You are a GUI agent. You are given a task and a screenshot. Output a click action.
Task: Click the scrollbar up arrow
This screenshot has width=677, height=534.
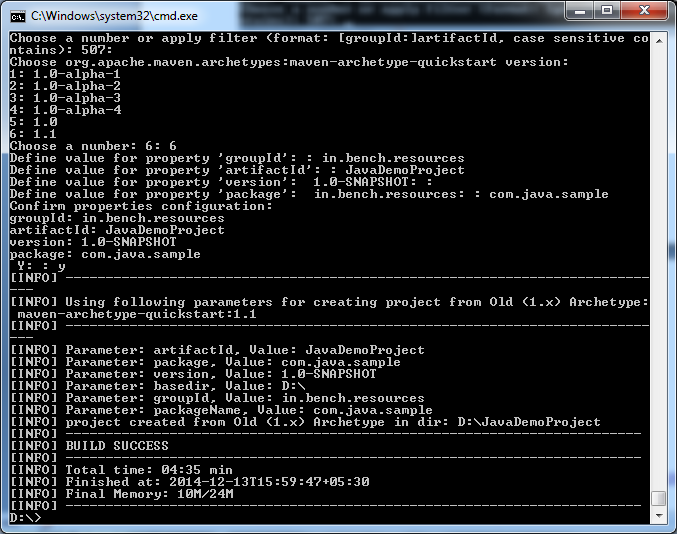point(659,41)
